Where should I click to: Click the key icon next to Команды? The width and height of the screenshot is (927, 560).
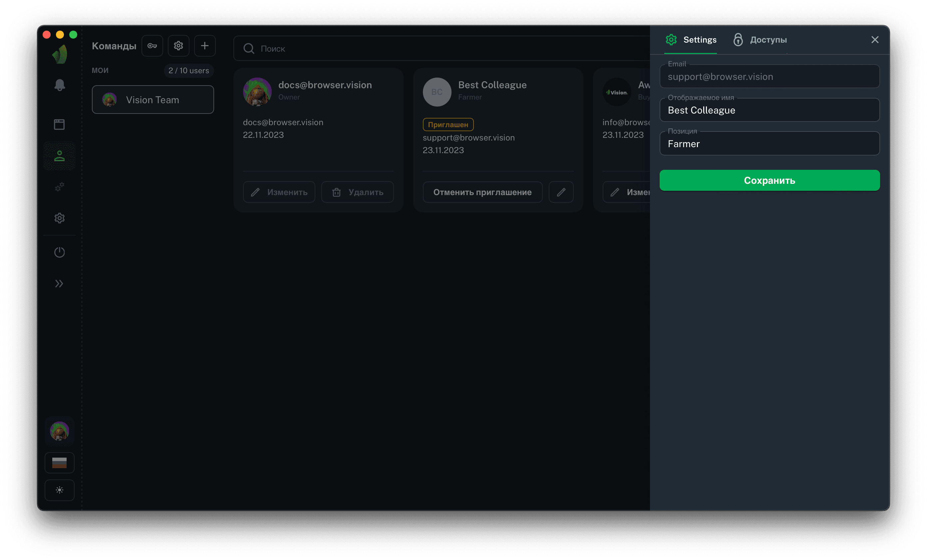(152, 46)
